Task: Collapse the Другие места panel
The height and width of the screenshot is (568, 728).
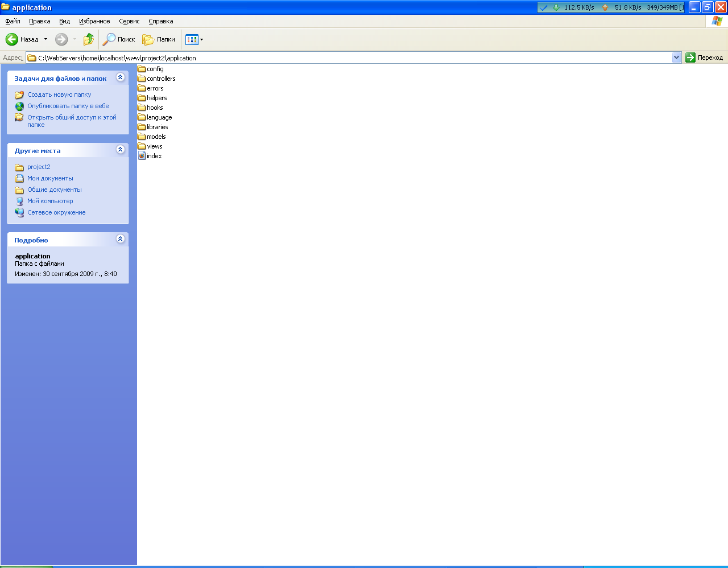Action: 120,150
